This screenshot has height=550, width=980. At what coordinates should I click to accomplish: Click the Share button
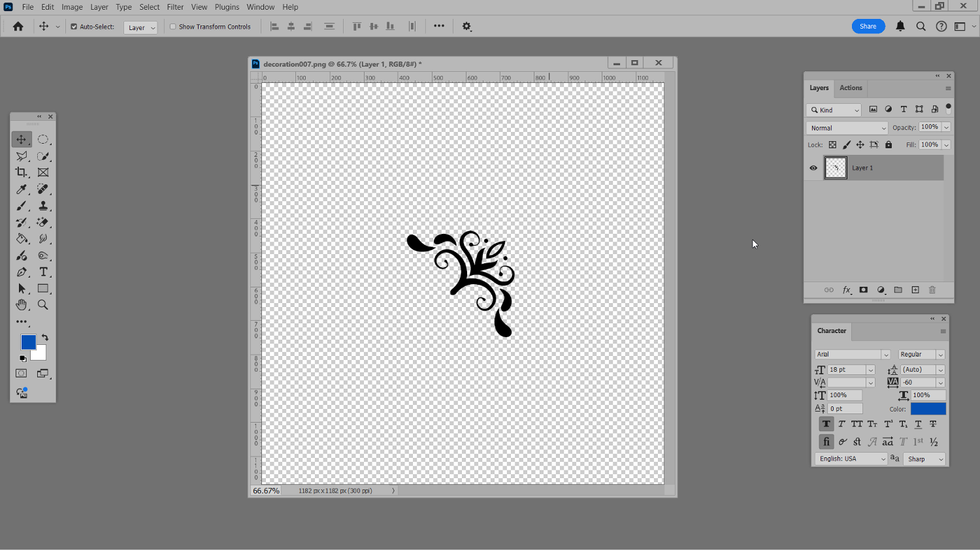[x=868, y=26]
